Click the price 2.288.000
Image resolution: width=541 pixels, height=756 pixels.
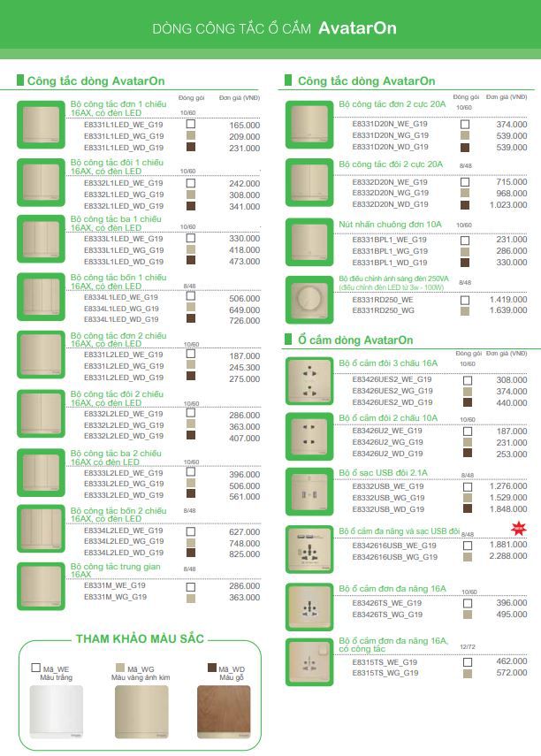click(508, 556)
